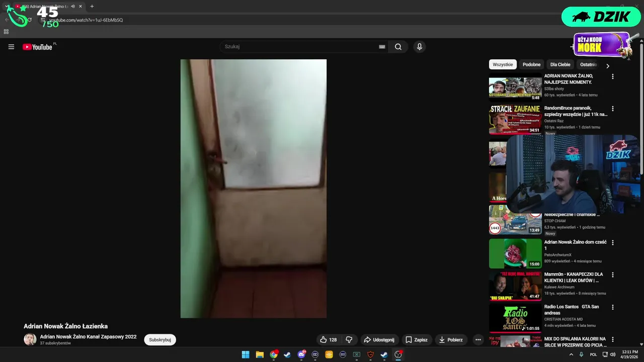
Task: Switch POL keyboard language in tray
Action: [x=593, y=354]
